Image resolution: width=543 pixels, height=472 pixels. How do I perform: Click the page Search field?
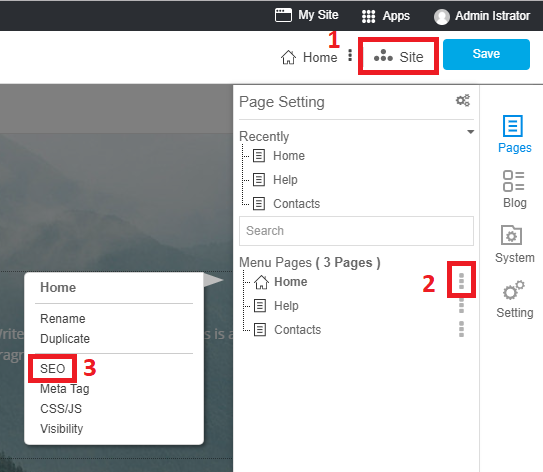[356, 231]
